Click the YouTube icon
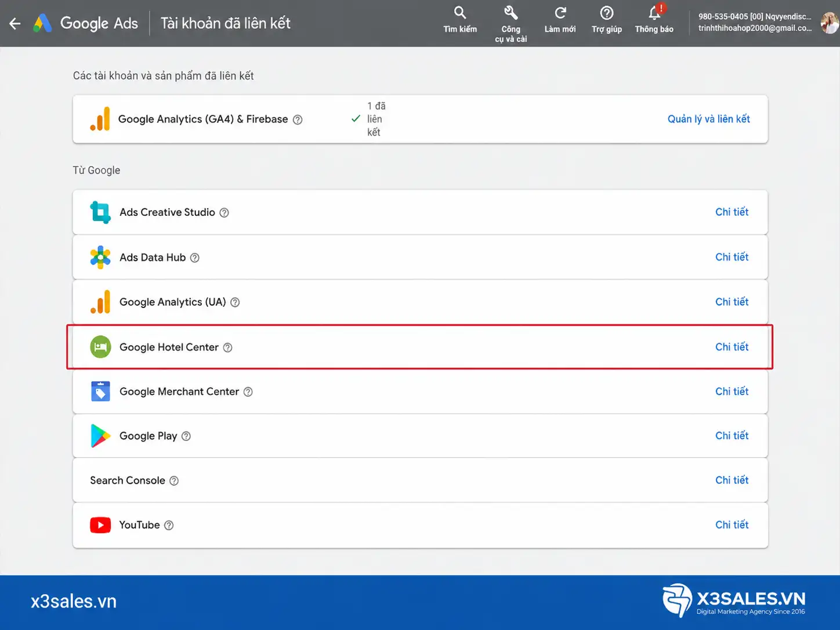Image resolution: width=840 pixels, height=630 pixels. point(100,525)
